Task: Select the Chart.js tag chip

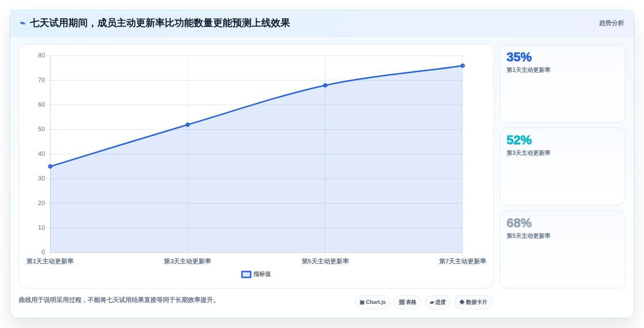Action: [x=373, y=302]
